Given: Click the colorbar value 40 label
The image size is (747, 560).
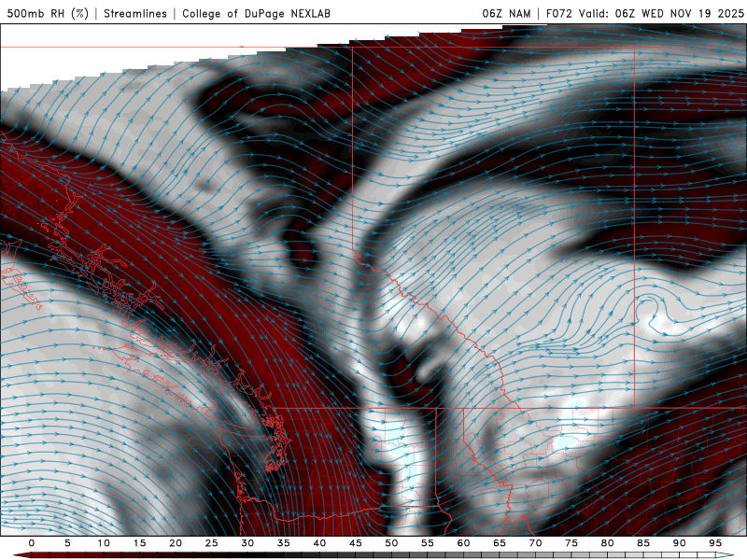Looking at the screenshot, I should coord(319,543).
